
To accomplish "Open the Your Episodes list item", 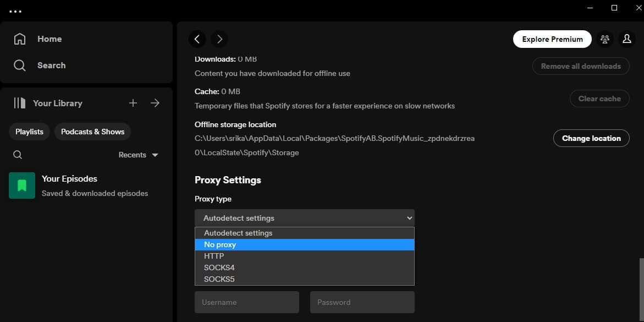I will [86, 185].
